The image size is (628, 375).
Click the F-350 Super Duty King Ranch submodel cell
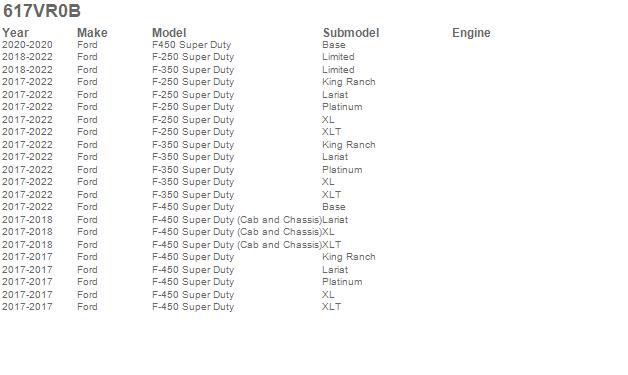[349, 145]
